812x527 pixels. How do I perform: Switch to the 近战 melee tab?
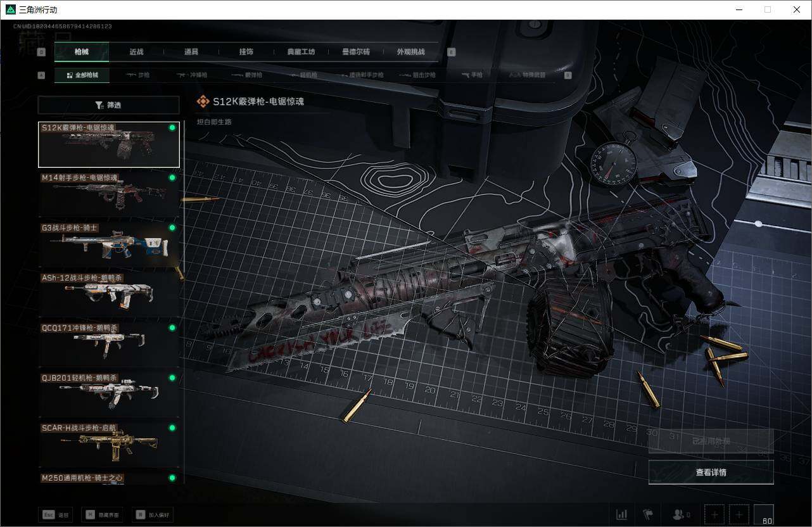pyautogui.click(x=136, y=52)
